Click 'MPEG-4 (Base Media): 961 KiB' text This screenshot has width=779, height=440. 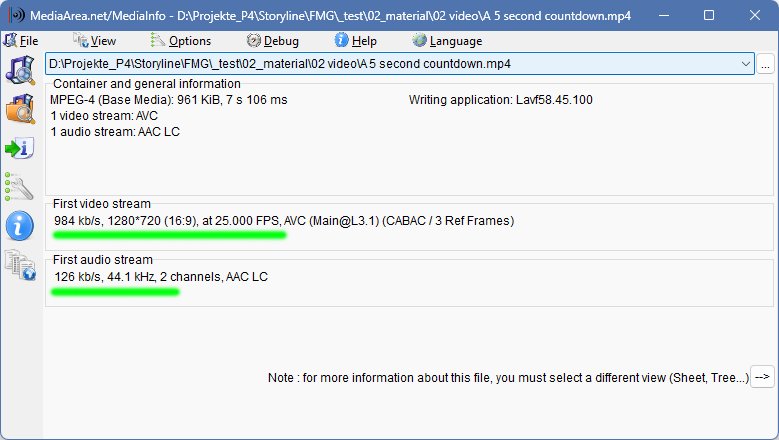tap(135, 100)
